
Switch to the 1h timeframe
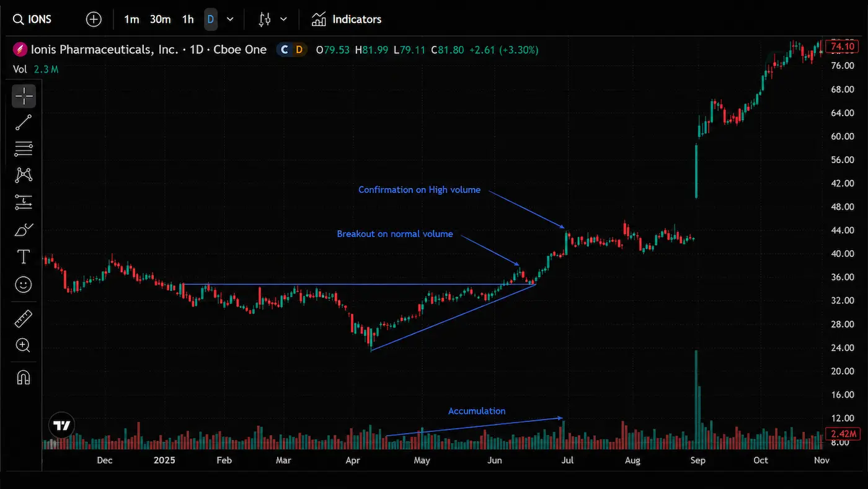(x=188, y=19)
